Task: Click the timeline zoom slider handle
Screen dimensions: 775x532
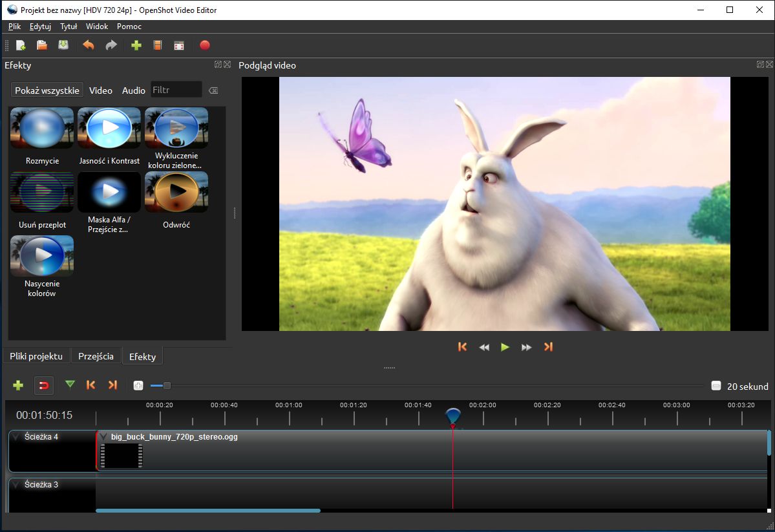Action: coord(167,386)
